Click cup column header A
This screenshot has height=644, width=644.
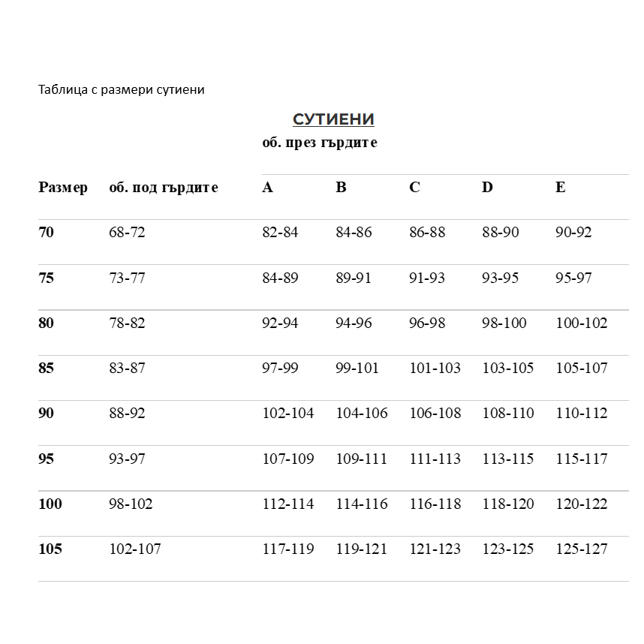tap(267, 188)
